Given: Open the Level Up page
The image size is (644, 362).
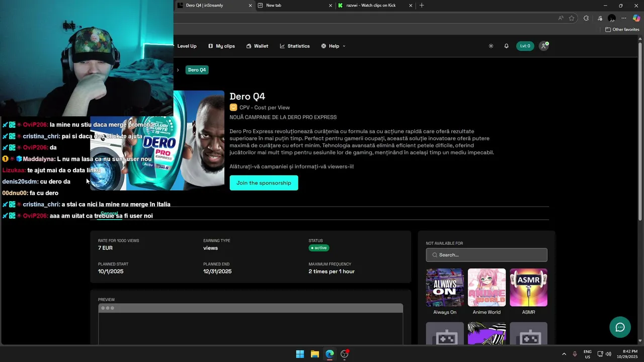Looking at the screenshot, I should pyautogui.click(x=187, y=46).
